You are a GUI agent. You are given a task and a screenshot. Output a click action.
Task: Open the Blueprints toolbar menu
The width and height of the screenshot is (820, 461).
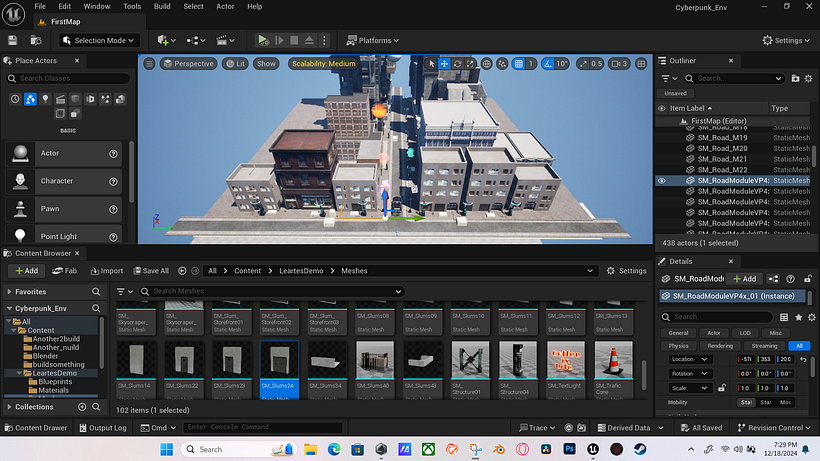(x=196, y=40)
